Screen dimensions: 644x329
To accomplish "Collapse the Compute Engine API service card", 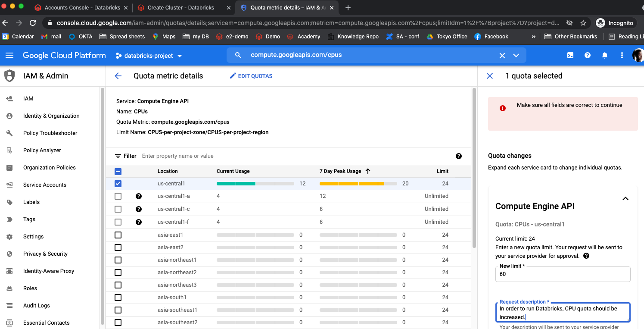I will 625,199.
